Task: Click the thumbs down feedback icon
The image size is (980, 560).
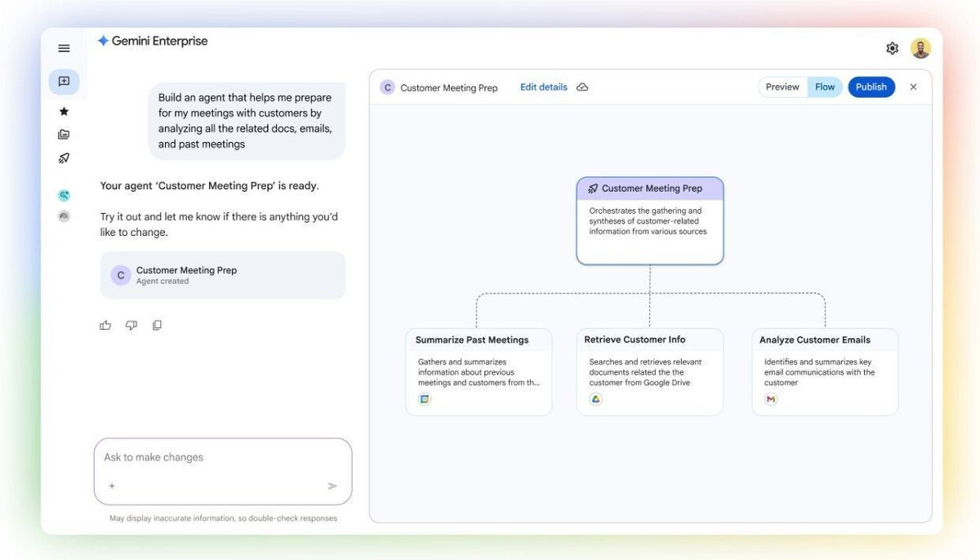Action: pos(131,325)
